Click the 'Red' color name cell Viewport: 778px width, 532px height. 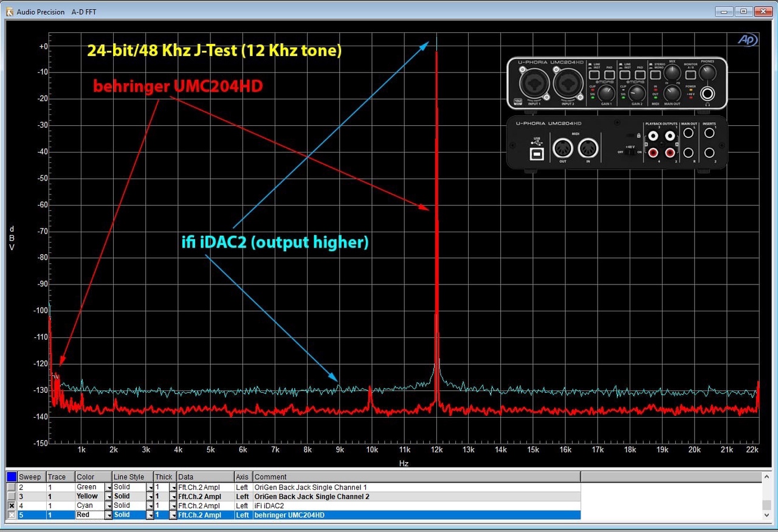[90, 515]
